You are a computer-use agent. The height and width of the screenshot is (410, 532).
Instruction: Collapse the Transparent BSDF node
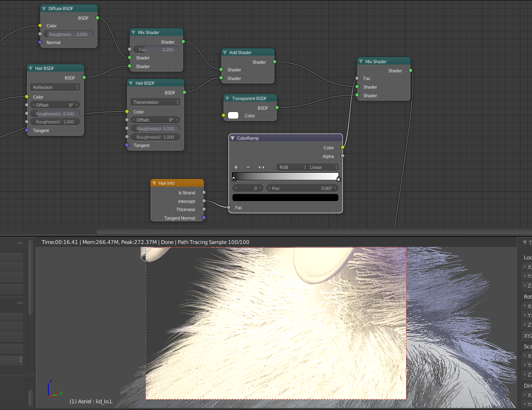tap(227, 98)
